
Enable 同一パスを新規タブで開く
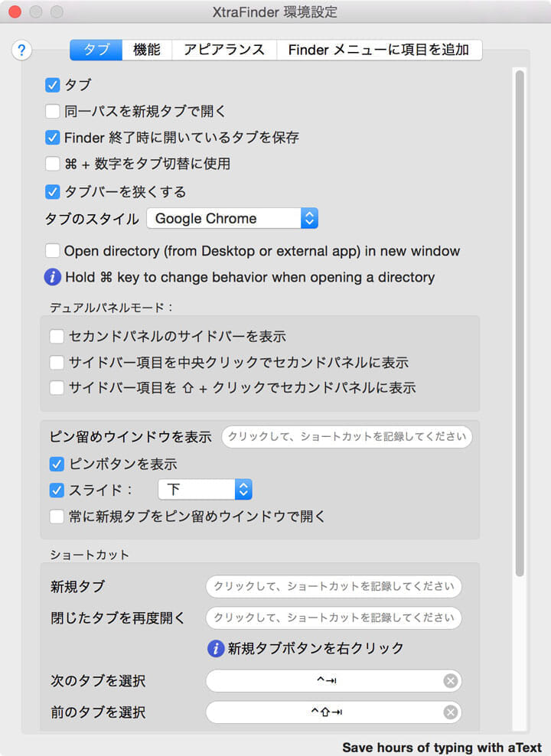click(53, 111)
